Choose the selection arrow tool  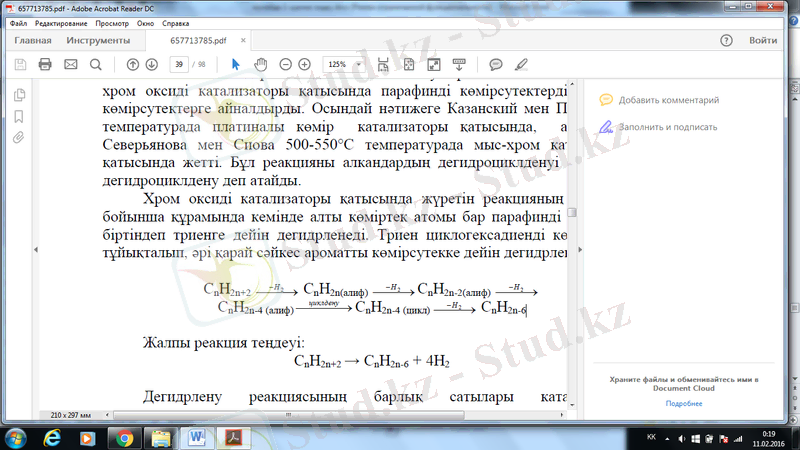[x=236, y=64]
